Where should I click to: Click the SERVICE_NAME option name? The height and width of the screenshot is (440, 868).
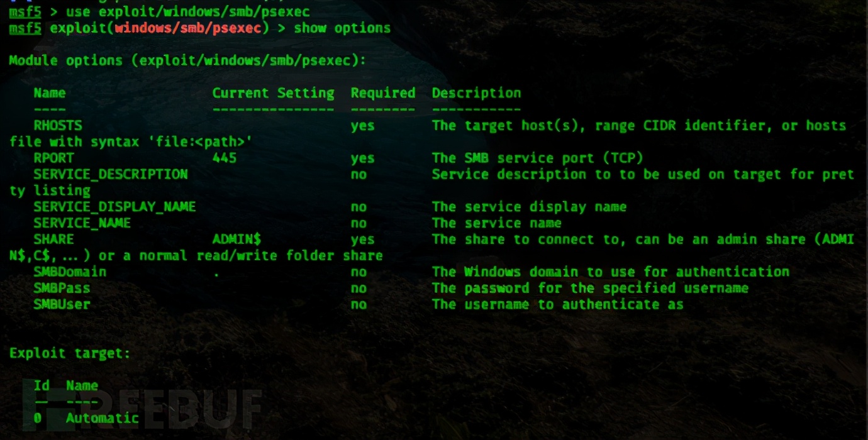pos(82,223)
